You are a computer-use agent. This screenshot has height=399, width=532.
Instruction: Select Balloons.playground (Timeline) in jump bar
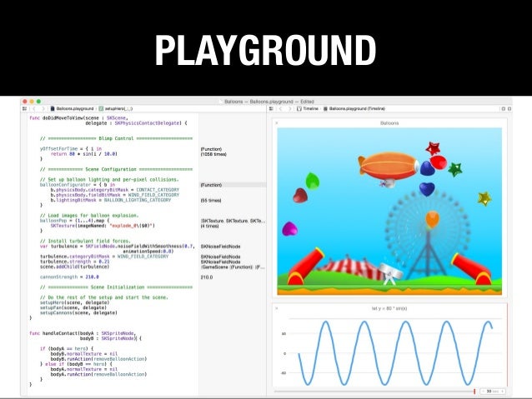coord(354,109)
